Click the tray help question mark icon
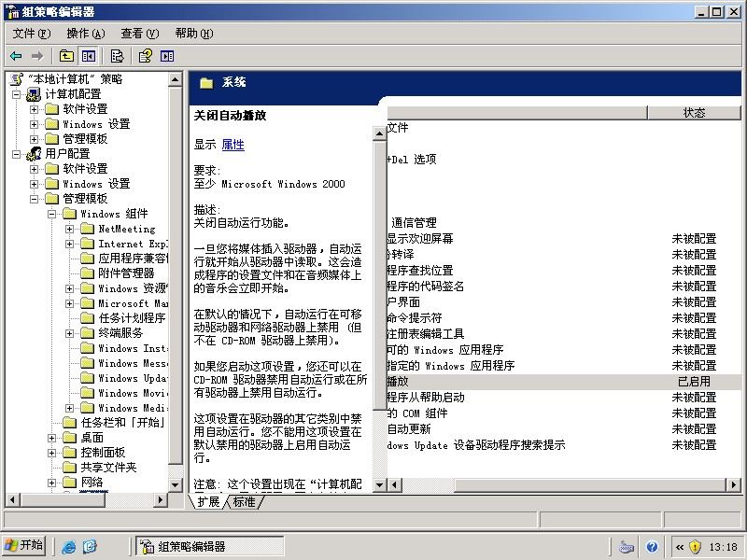This screenshot has height=560, width=747. tap(652, 547)
